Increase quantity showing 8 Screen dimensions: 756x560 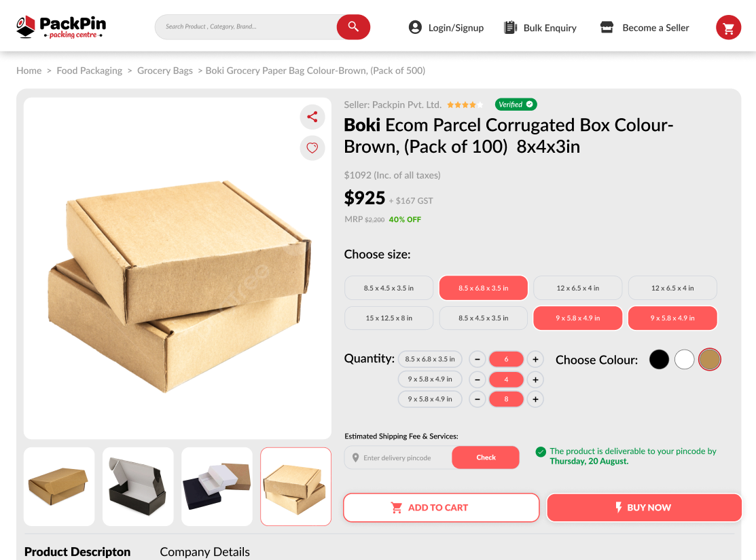tap(535, 399)
